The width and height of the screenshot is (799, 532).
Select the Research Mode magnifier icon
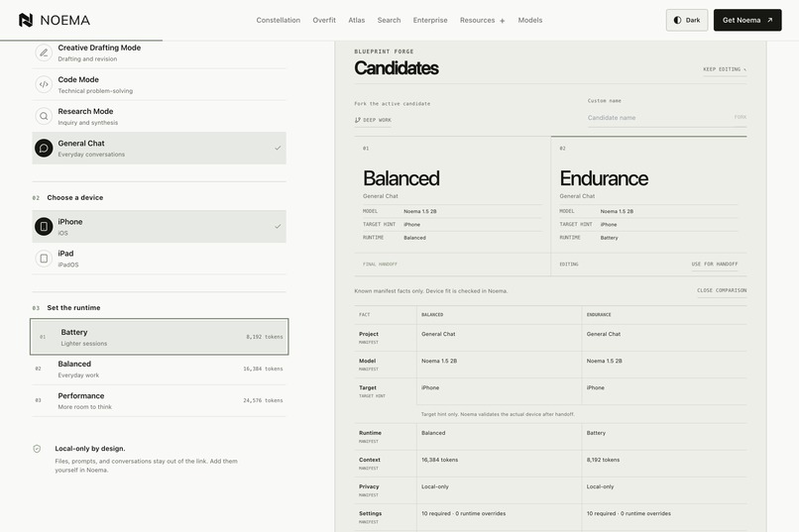[x=44, y=116]
